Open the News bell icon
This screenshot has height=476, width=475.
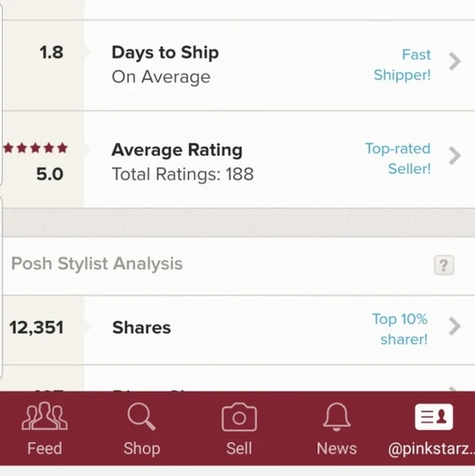click(x=336, y=417)
